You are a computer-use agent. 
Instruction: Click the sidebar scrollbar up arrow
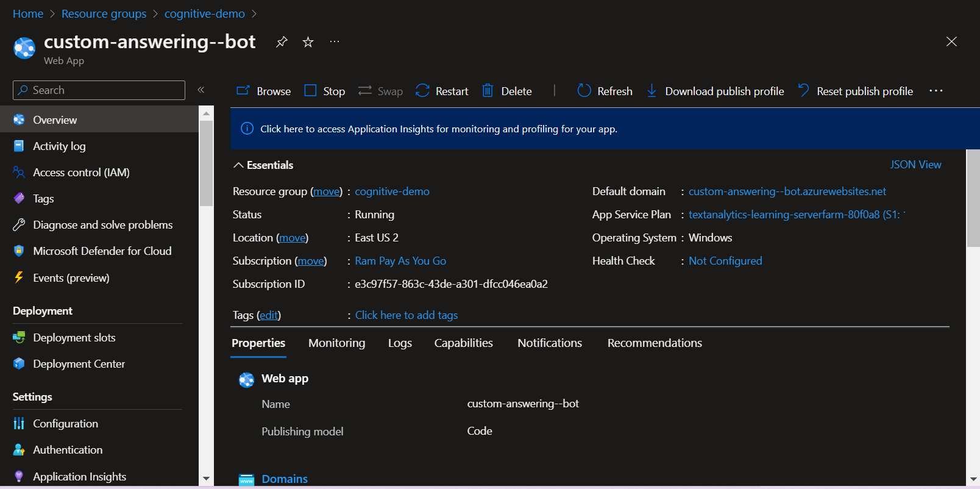coord(206,113)
